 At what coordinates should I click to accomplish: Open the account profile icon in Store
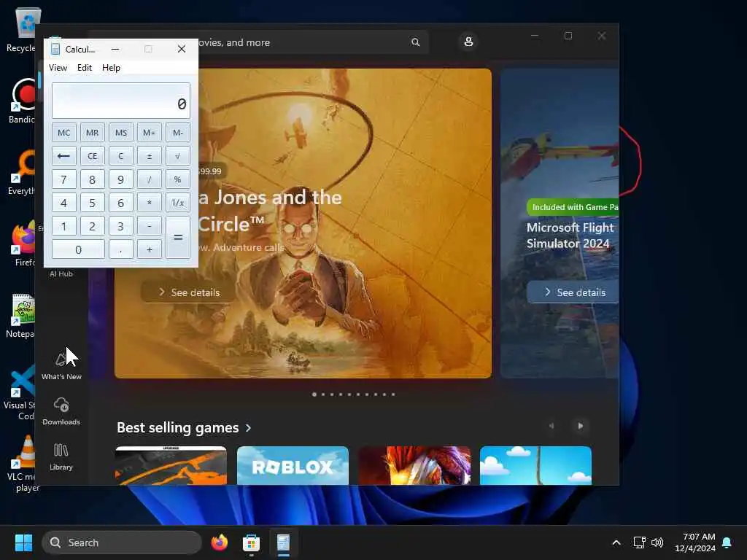click(x=468, y=42)
